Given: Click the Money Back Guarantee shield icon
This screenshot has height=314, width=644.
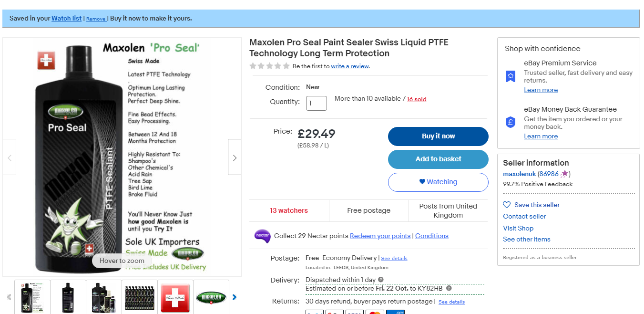Looking at the screenshot, I should pyautogui.click(x=511, y=122).
